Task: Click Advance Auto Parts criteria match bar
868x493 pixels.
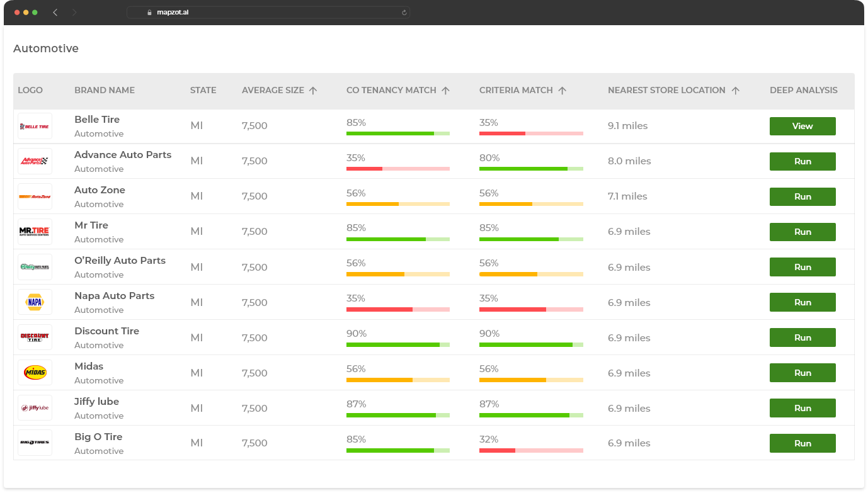Action: pos(531,169)
